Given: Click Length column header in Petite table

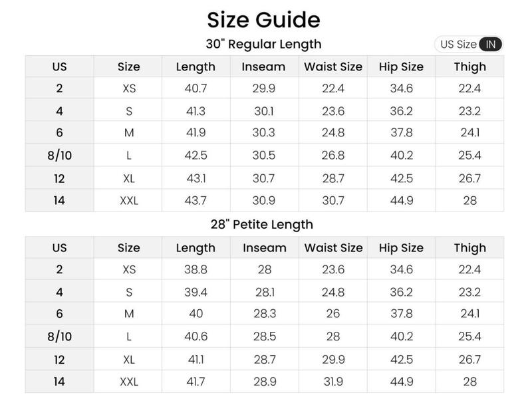Looking at the screenshot, I should pos(196,248).
